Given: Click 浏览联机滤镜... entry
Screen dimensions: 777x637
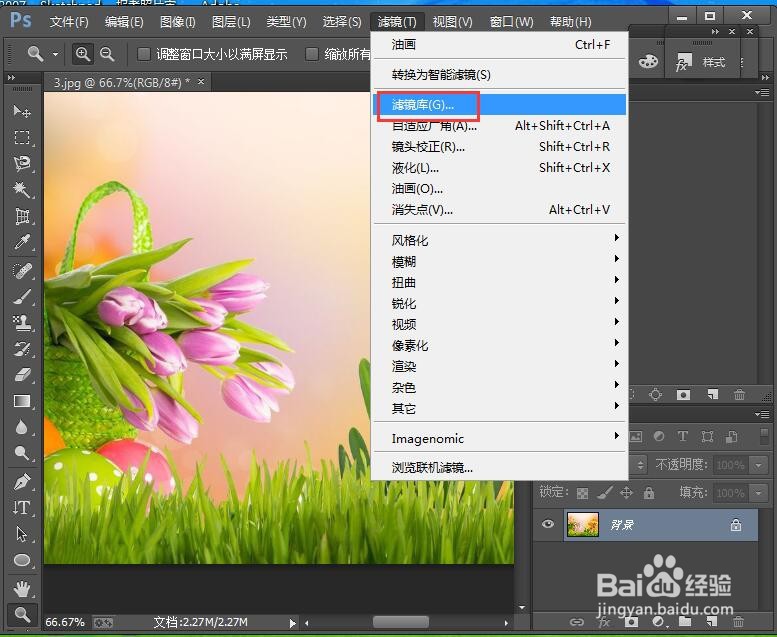Looking at the screenshot, I should tap(500, 467).
